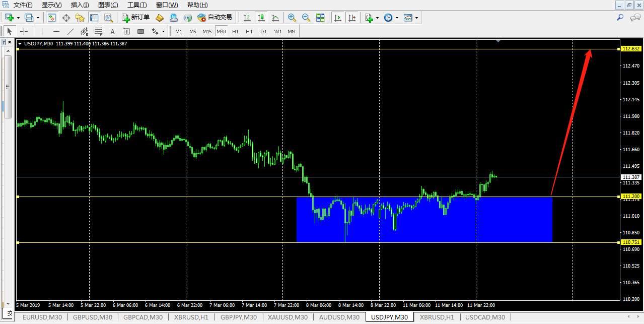Select the Fibonacci Retracement tool
Image resolution: width=644 pixels, height=324 pixels.
pyautogui.click(x=98, y=31)
